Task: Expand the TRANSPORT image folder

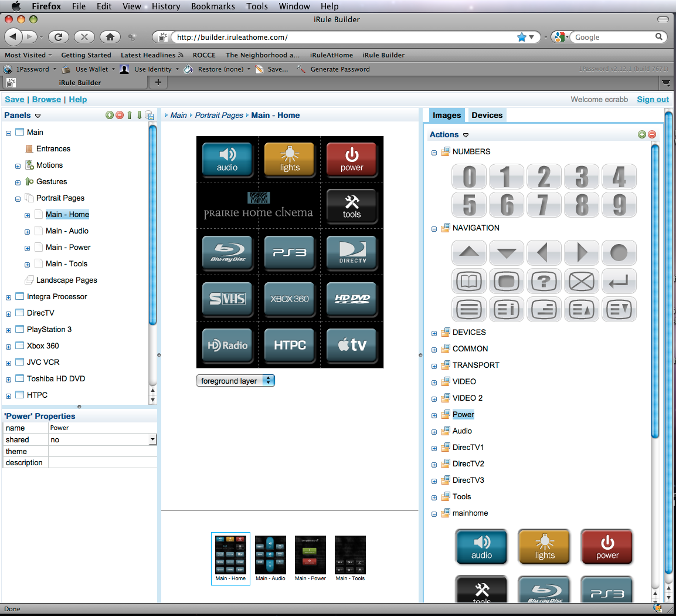Action: pyautogui.click(x=434, y=366)
